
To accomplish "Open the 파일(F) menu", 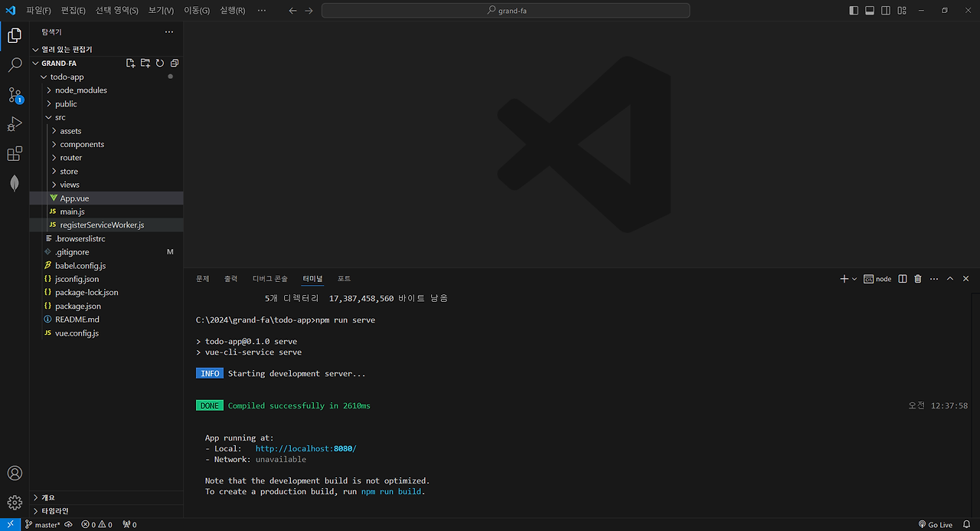I will pos(38,11).
